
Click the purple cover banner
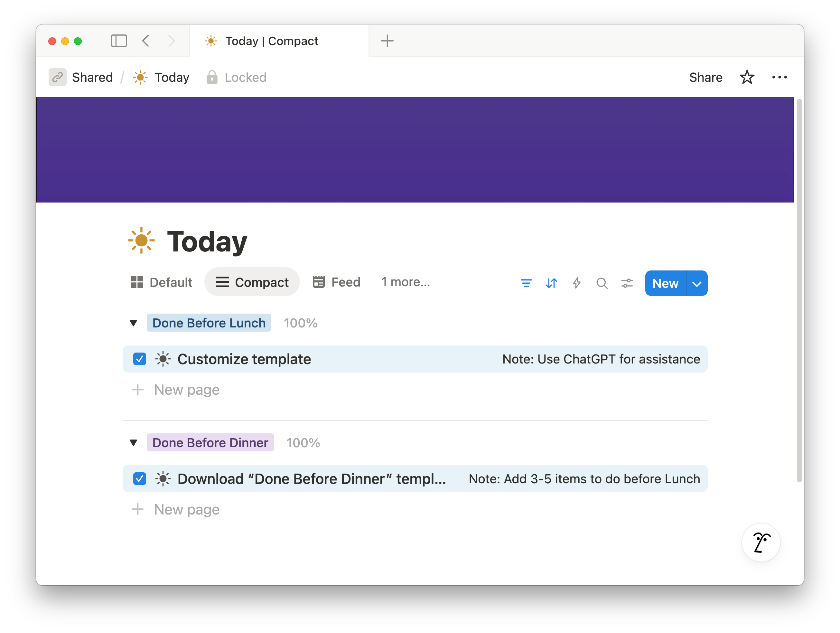click(415, 149)
